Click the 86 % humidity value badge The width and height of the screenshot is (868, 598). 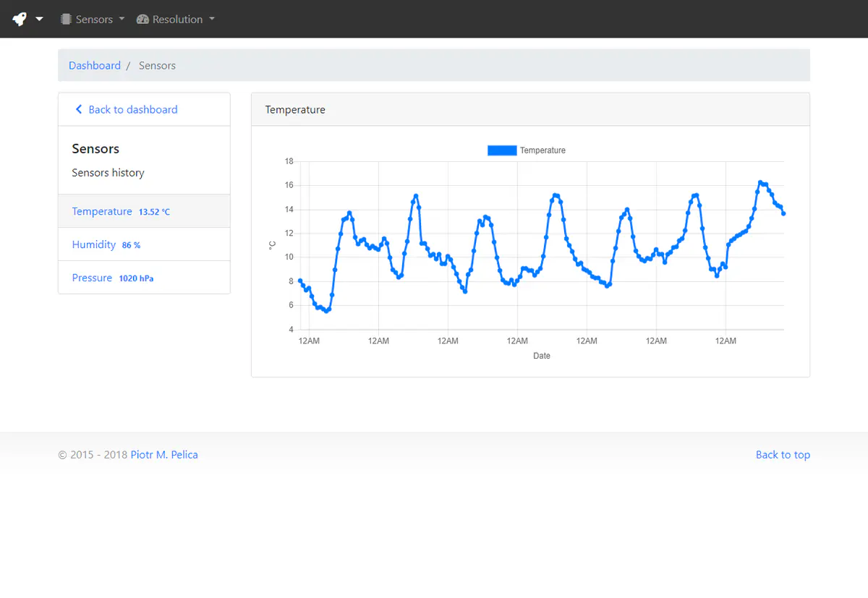131,245
